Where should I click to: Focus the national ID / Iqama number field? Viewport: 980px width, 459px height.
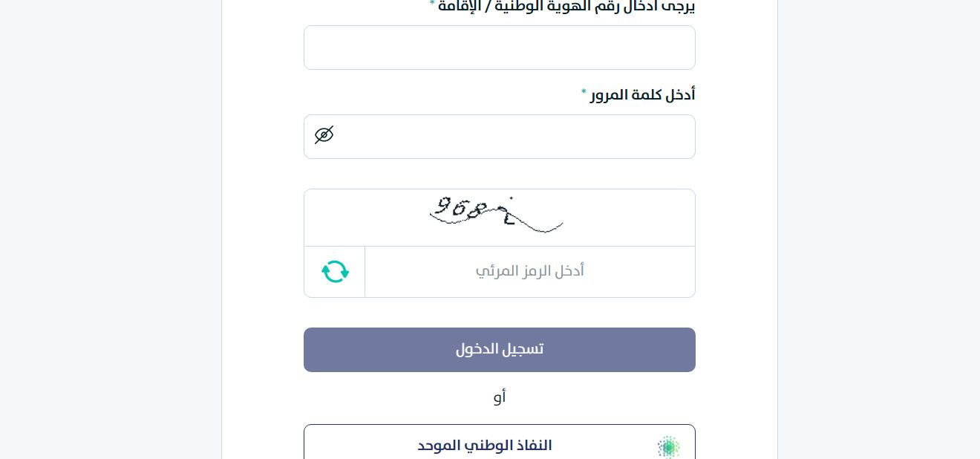tap(499, 48)
